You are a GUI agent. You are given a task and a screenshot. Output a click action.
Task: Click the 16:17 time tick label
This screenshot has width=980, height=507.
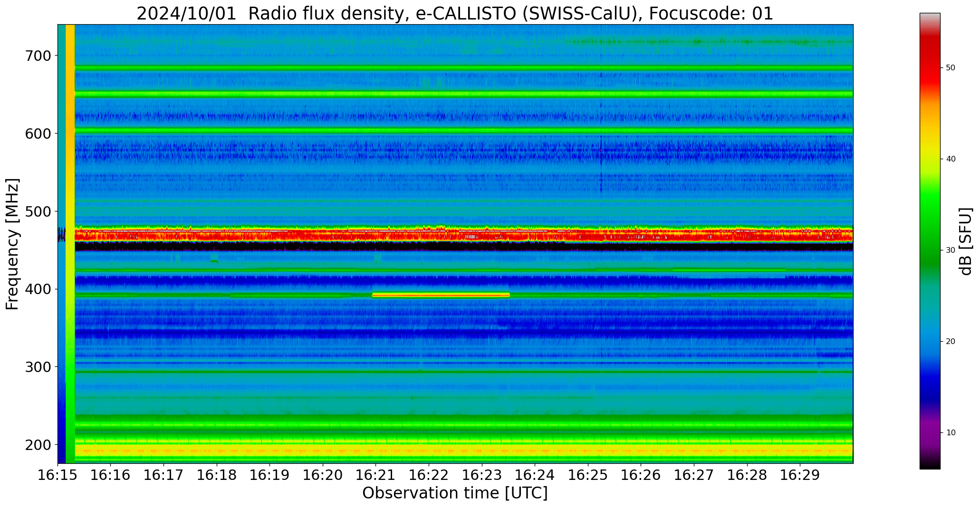pyautogui.click(x=164, y=475)
